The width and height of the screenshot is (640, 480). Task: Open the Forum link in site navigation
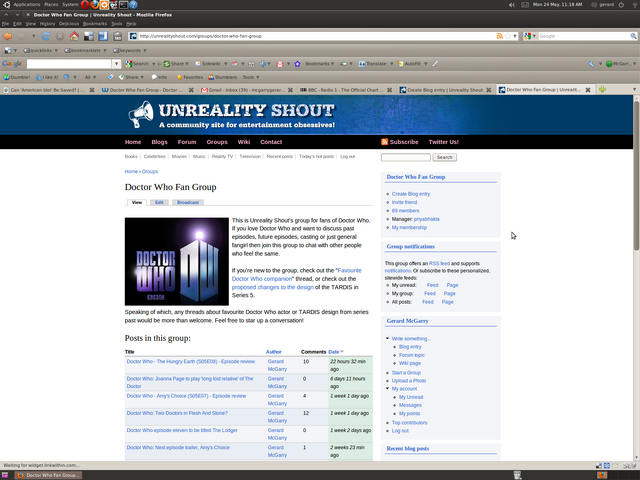coord(187,142)
